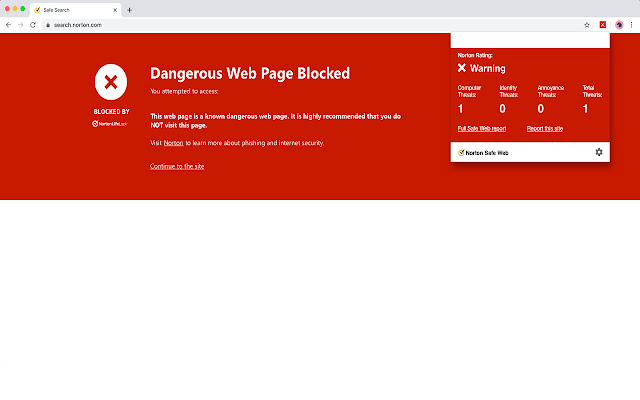Maximize the window with green button
This screenshot has width=640, height=400.
tap(23, 9)
